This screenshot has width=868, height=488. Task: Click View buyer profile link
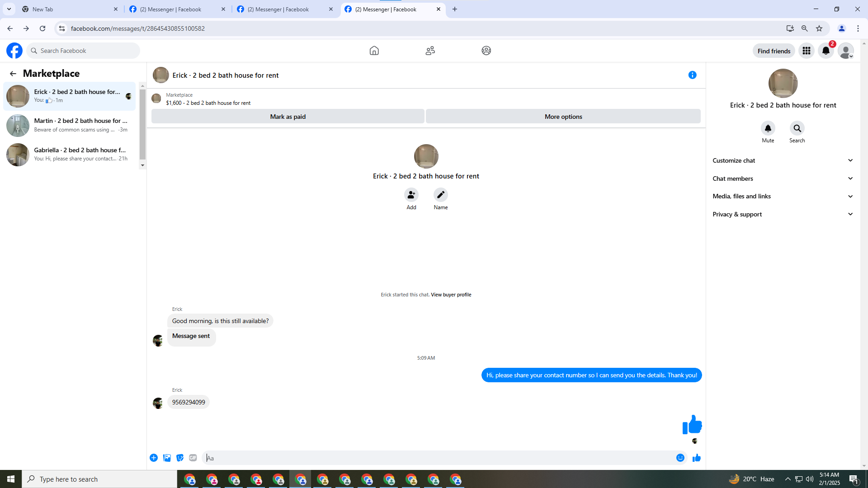click(x=451, y=295)
